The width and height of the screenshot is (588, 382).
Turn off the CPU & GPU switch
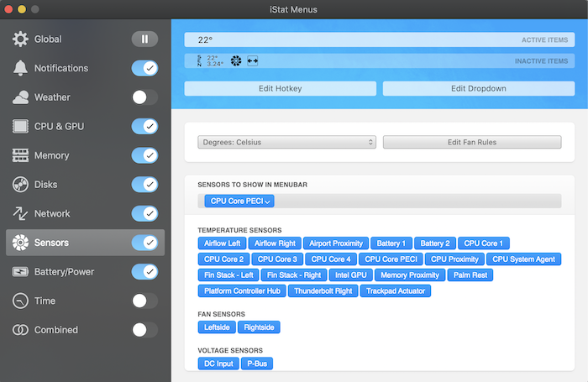[144, 126]
